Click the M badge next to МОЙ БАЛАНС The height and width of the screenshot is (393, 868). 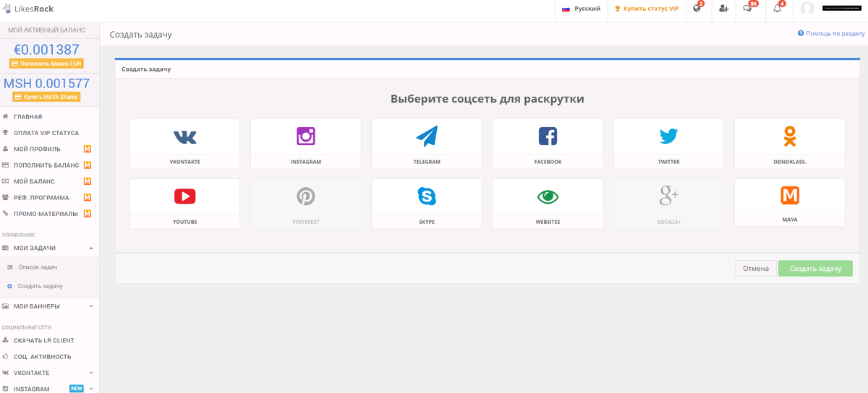87,181
